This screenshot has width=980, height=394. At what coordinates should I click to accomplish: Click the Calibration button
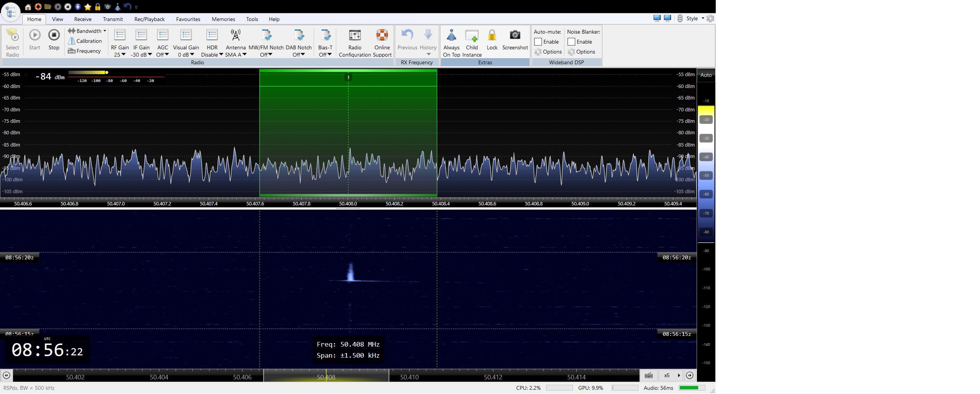[x=85, y=41]
